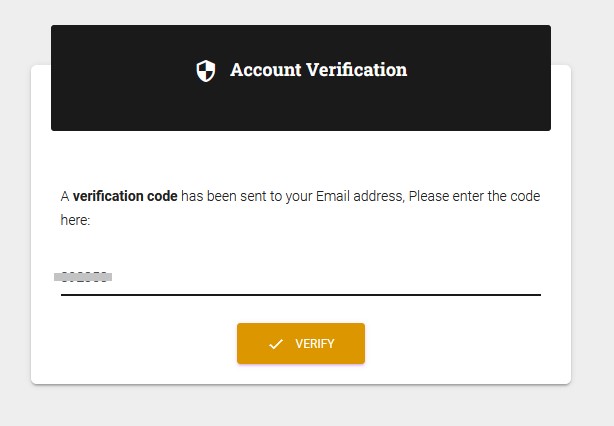Click the VERIFY label text on the orange button
This screenshot has height=426, width=614.
pos(315,344)
